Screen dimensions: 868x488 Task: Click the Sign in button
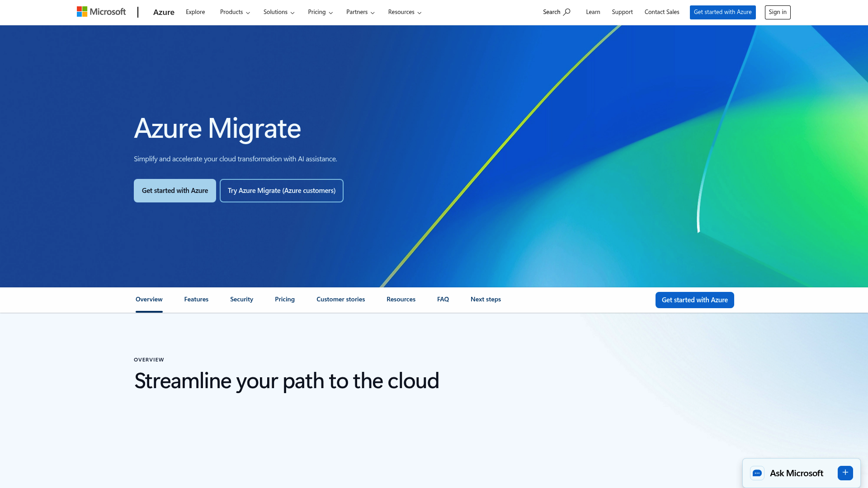click(x=777, y=12)
